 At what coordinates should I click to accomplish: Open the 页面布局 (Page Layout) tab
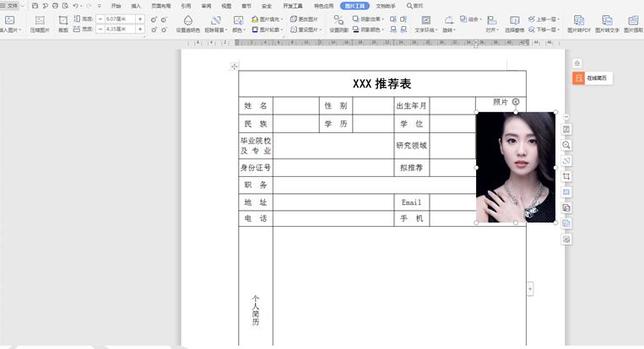pos(160,6)
